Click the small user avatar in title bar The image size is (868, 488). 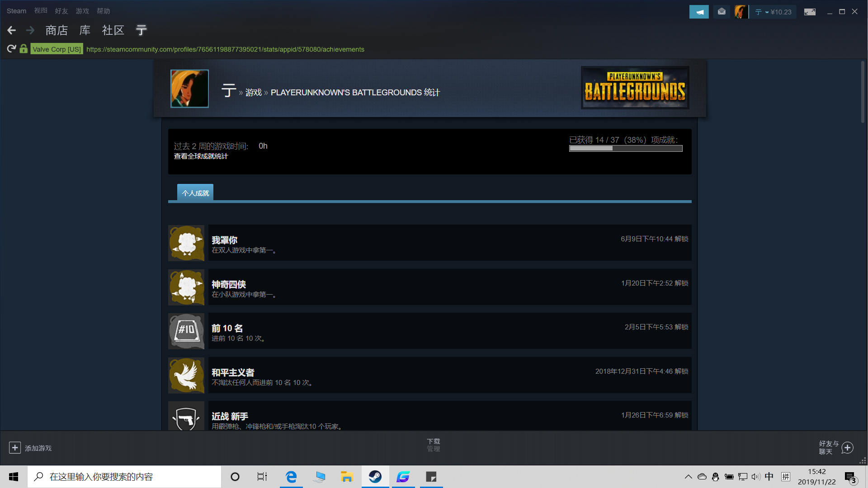point(741,12)
